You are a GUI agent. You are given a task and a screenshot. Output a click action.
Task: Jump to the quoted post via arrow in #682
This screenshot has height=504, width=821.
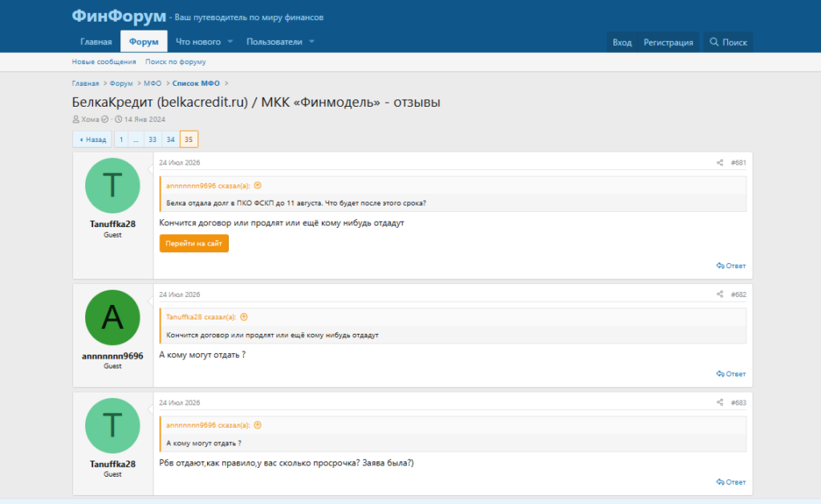(x=244, y=317)
